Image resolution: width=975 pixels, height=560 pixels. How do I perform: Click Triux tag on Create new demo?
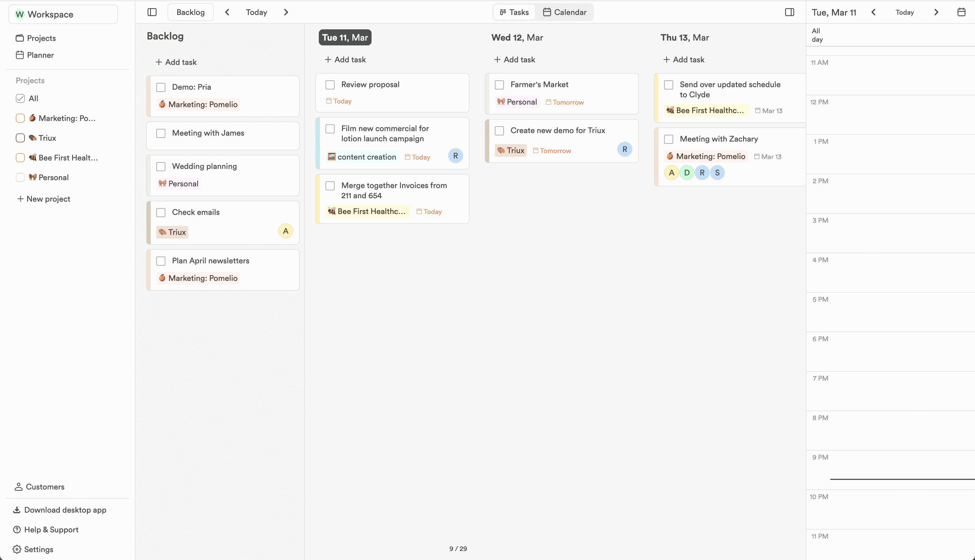[x=511, y=150]
